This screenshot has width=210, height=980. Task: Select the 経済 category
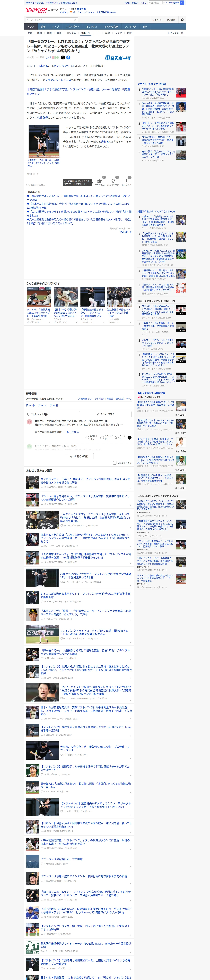click(59, 33)
